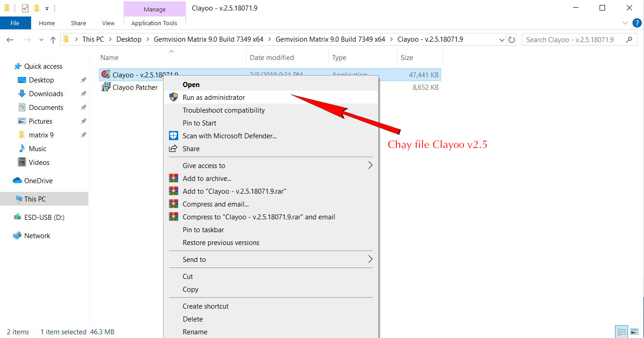Select Documents in navigation pane

[x=46, y=108]
